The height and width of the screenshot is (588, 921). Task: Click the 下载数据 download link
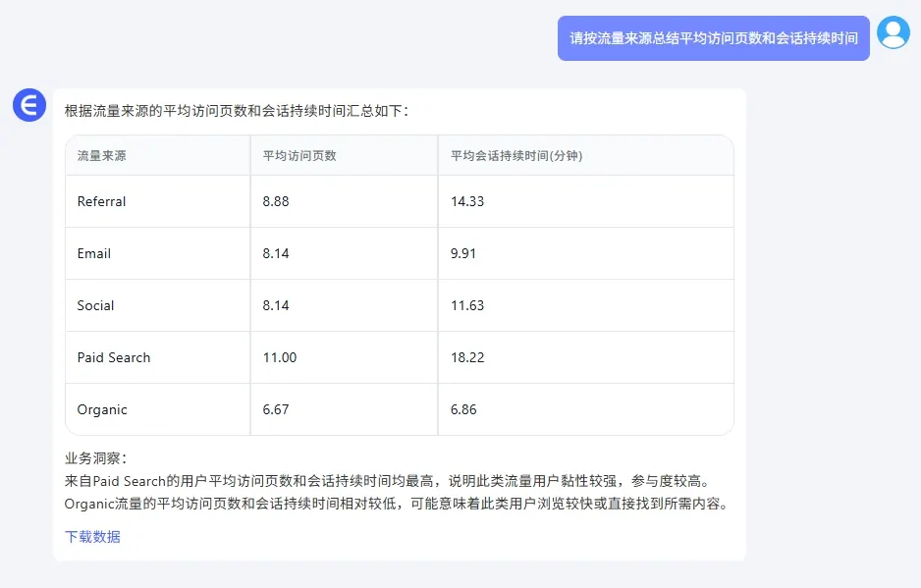pos(92,536)
